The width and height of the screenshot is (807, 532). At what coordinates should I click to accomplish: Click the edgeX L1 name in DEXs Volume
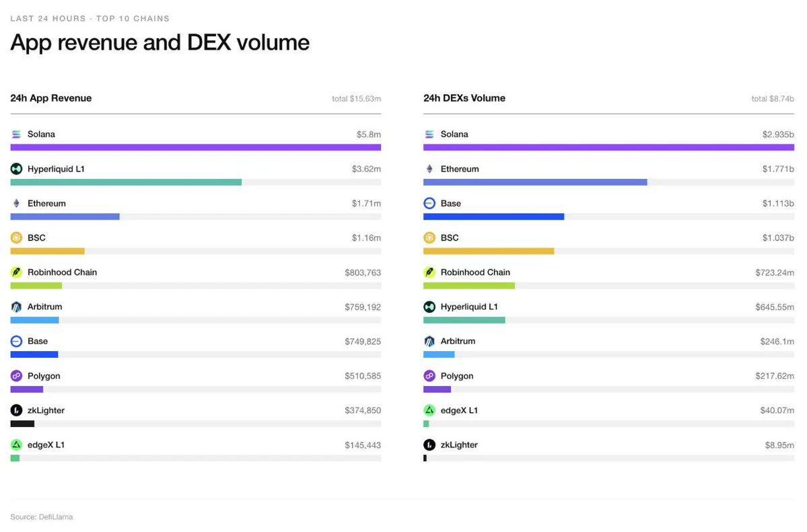[459, 410]
